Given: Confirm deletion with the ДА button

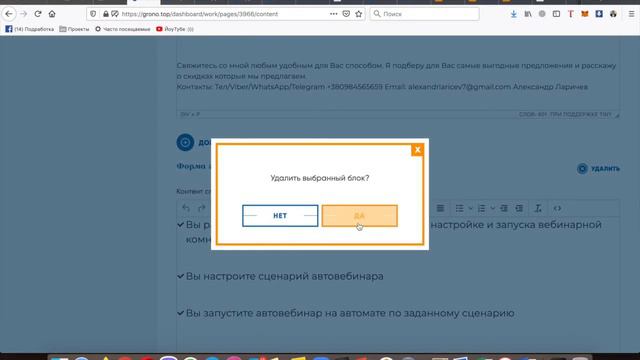Looking at the screenshot, I should click(359, 216).
